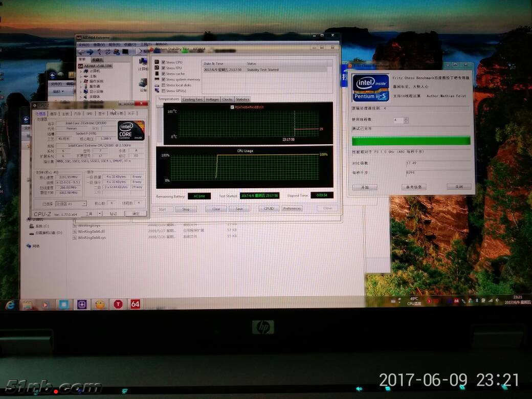The image size is (532, 399).
Task: Click Explorer window back button near 文件(F)
Action: tap(53, 75)
